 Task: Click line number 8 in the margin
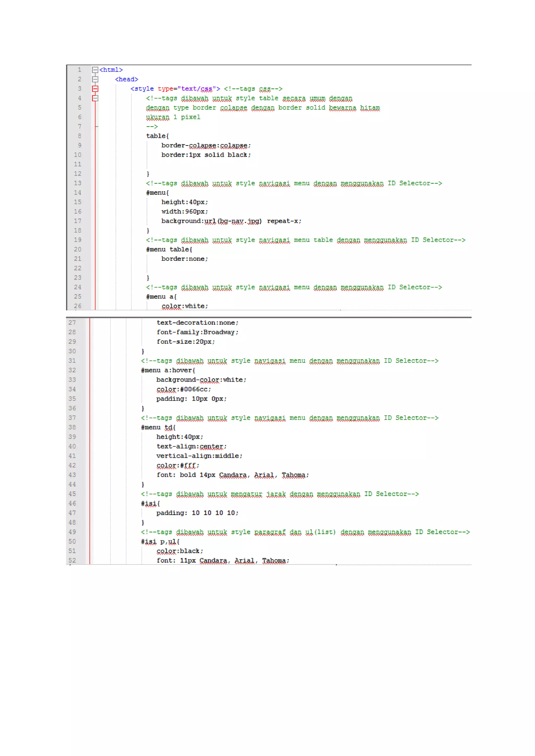point(79,136)
